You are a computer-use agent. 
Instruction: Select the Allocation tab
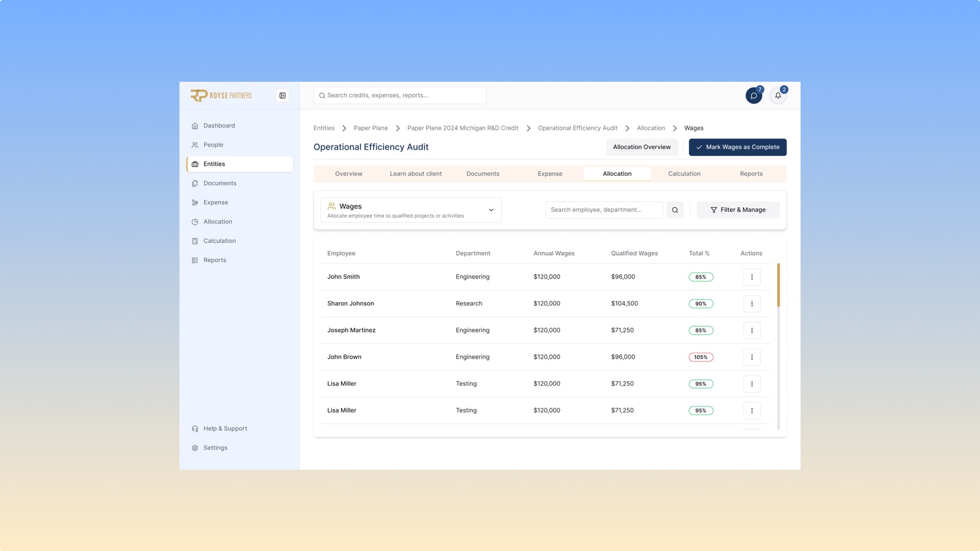[617, 174]
